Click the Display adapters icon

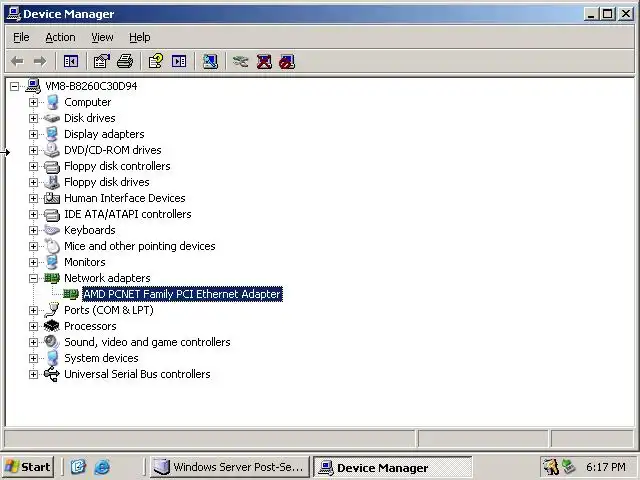coord(52,134)
